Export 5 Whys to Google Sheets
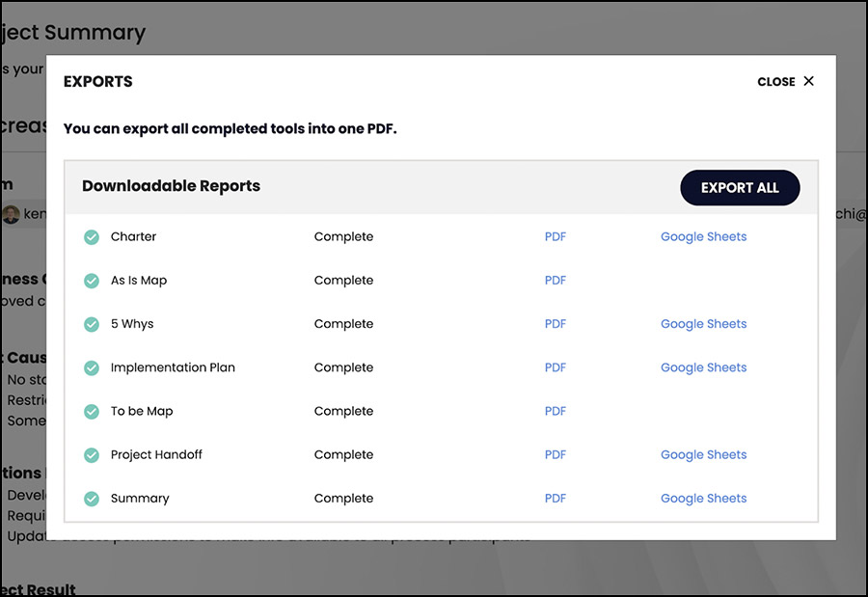This screenshot has width=868, height=597. coord(704,323)
